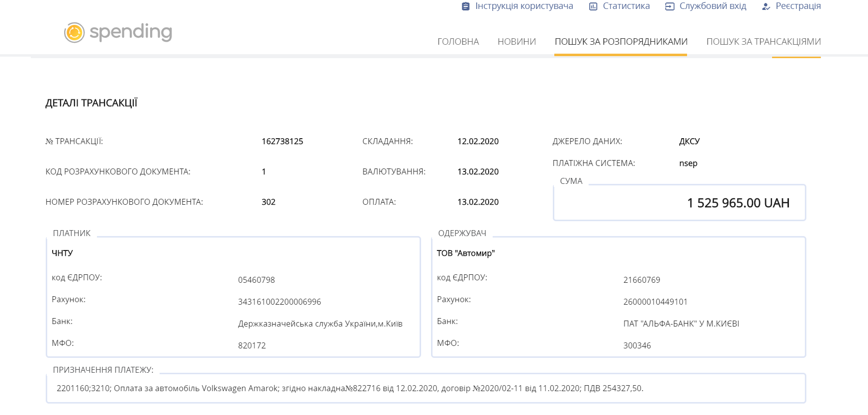Click the user manual clipboard icon

click(465, 6)
